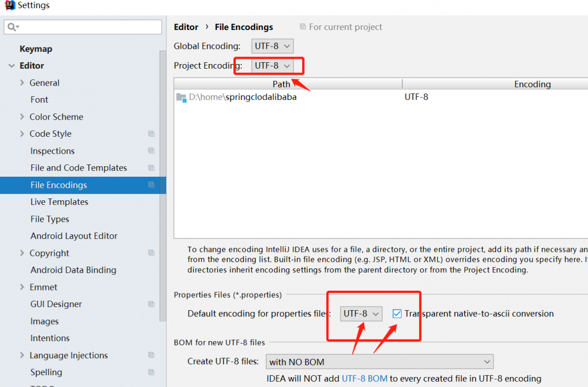Click the 'For current project' label

(345, 27)
